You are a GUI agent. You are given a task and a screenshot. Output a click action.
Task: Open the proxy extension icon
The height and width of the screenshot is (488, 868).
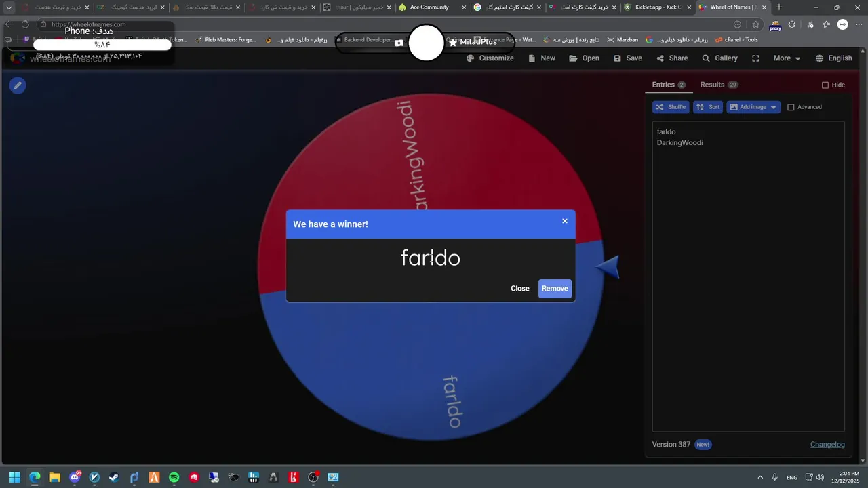click(775, 25)
